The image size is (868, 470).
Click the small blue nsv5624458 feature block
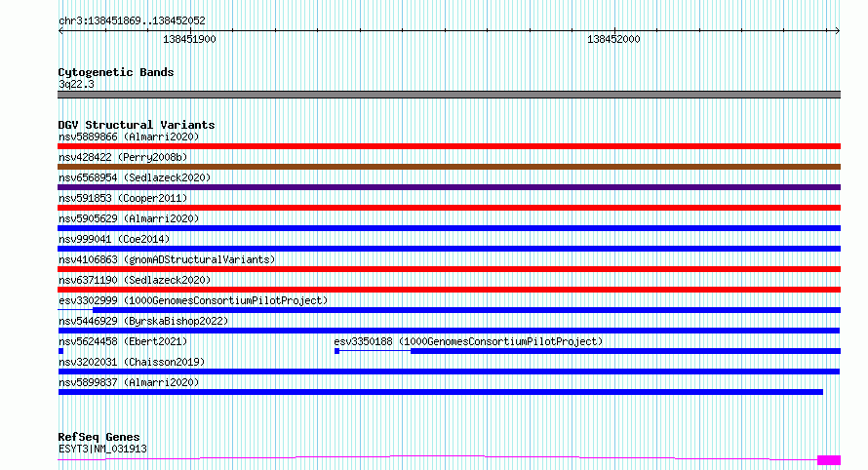point(60,351)
